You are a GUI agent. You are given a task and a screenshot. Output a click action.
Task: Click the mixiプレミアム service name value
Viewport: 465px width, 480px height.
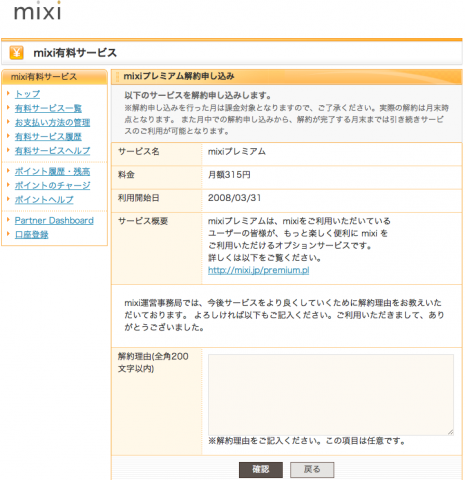[x=237, y=152]
